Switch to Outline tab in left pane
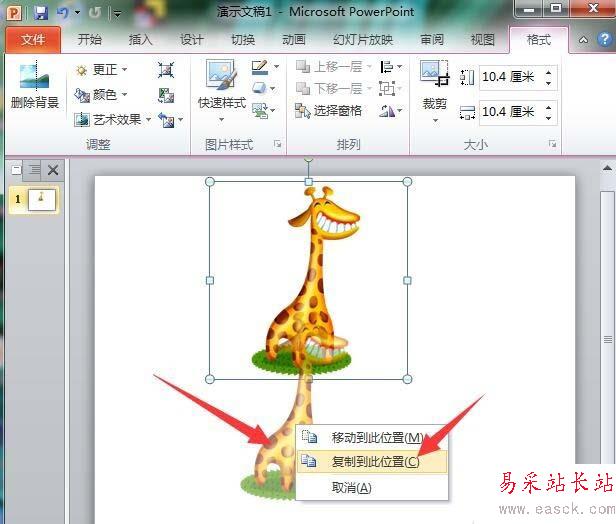Viewport: 616px width, 524px height. coord(34,170)
